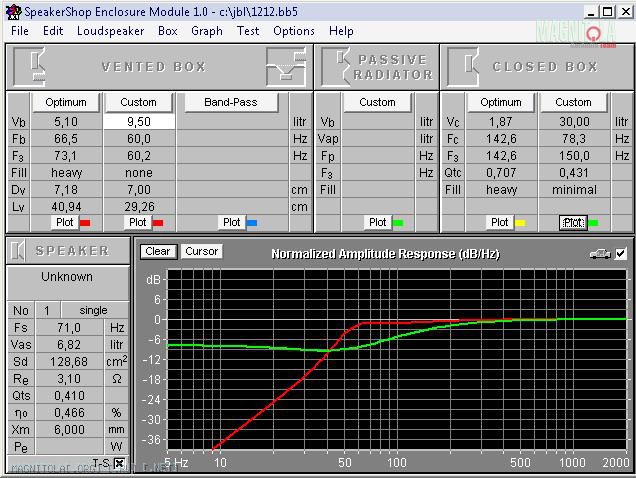Toggle the checkbox next to the car icon
636x478 pixels.
(x=620, y=254)
